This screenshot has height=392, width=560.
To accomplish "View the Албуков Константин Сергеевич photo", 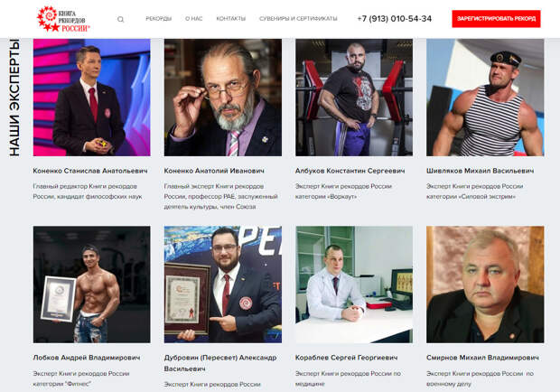I will tap(354, 98).
